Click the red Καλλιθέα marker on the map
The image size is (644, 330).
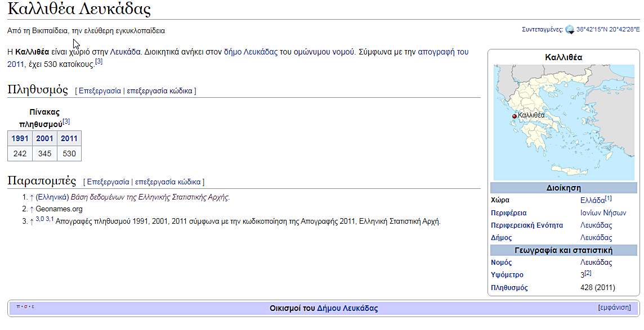[514, 116]
